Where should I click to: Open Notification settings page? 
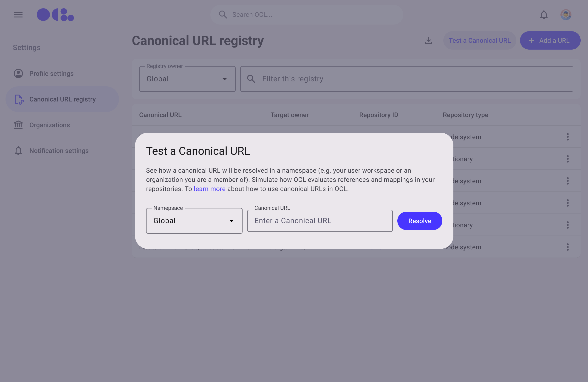[59, 151]
